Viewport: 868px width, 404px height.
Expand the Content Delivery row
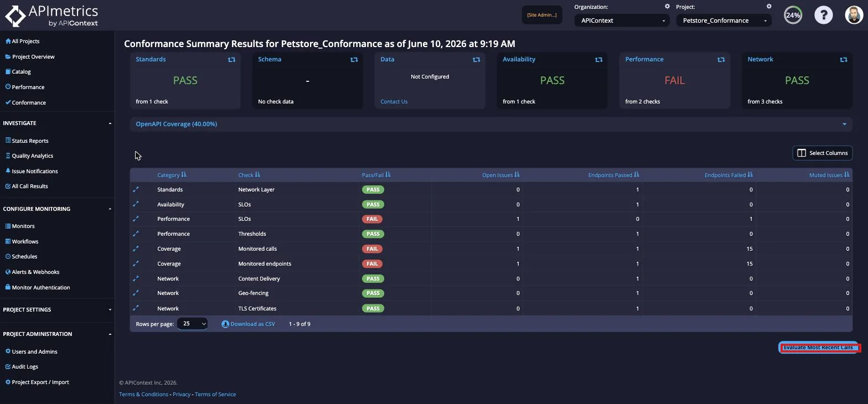[x=136, y=278]
